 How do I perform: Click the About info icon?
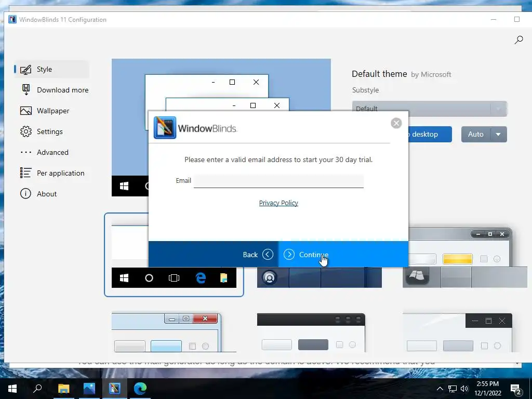click(26, 194)
